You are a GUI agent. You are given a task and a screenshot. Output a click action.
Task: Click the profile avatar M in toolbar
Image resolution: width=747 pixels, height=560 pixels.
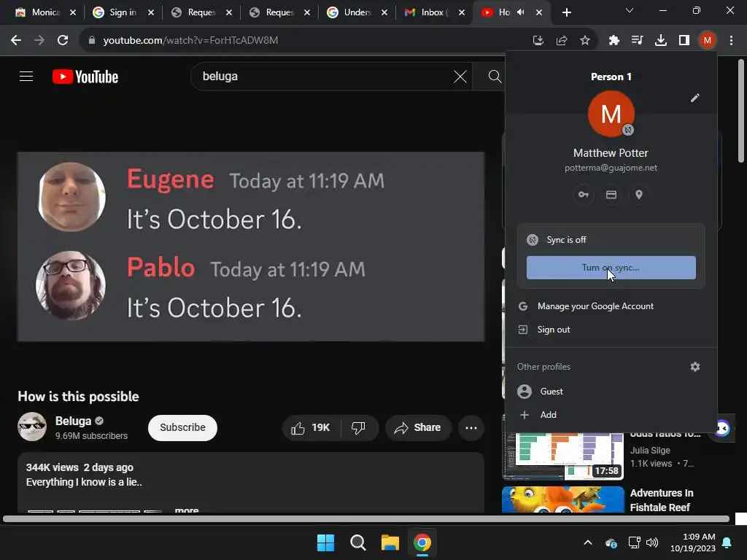pyautogui.click(x=707, y=41)
